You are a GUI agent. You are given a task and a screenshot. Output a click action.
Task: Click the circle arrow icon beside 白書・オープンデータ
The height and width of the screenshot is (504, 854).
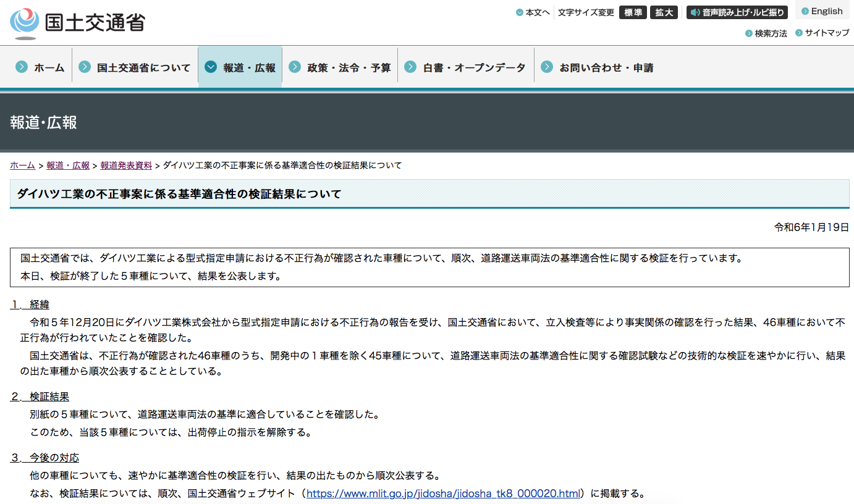pos(410,67)
